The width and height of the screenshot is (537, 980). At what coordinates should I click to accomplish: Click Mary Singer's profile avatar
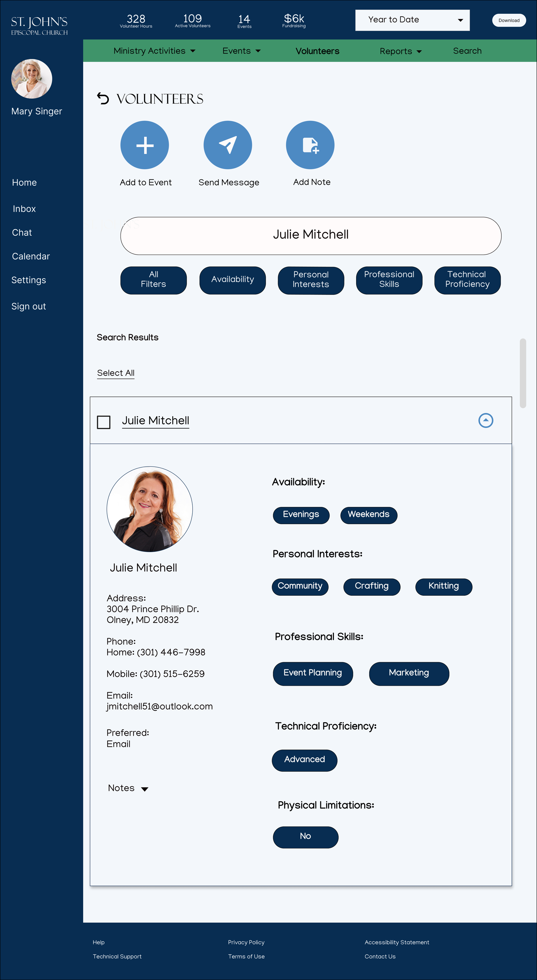[x=32, y=79]
